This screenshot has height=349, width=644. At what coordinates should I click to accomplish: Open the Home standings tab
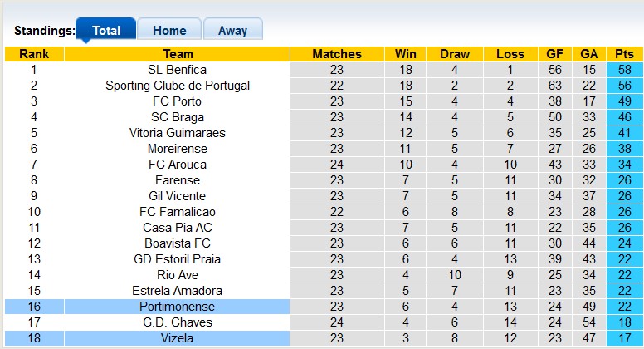click(168, 31)
